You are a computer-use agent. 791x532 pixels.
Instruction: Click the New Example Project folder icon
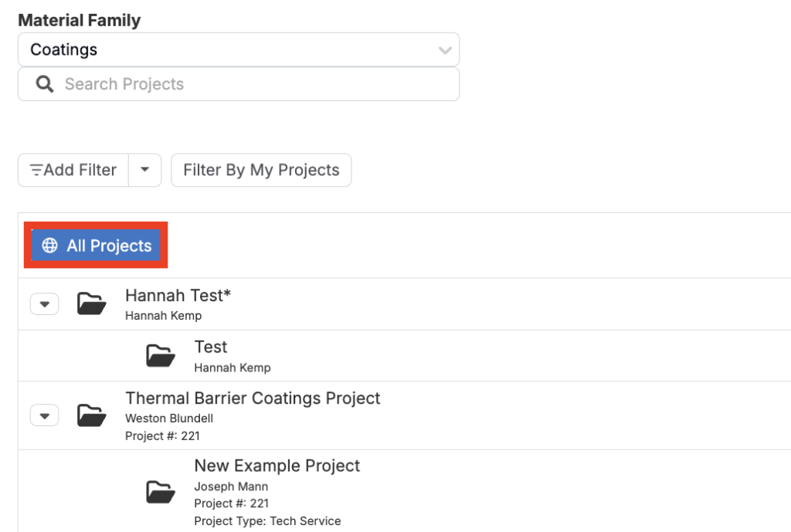coord(161,492)
